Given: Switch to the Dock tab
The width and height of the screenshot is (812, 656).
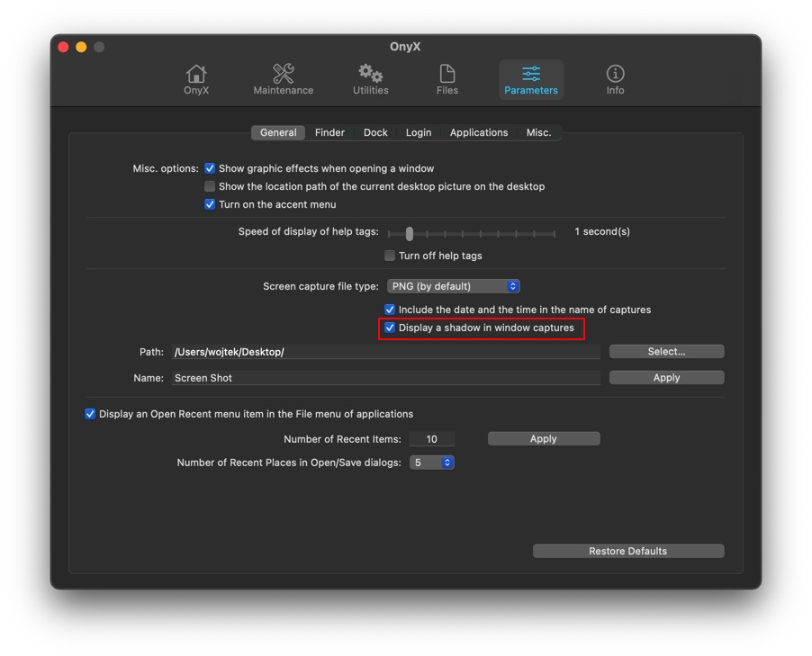Looking at the screenshot, I should (x=375, y=132).
